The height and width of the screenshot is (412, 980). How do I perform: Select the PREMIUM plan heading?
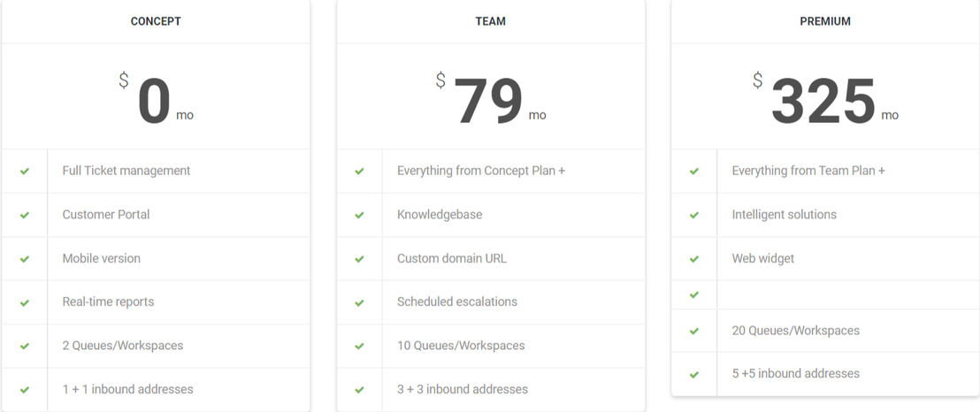click(x=825, y=21)
